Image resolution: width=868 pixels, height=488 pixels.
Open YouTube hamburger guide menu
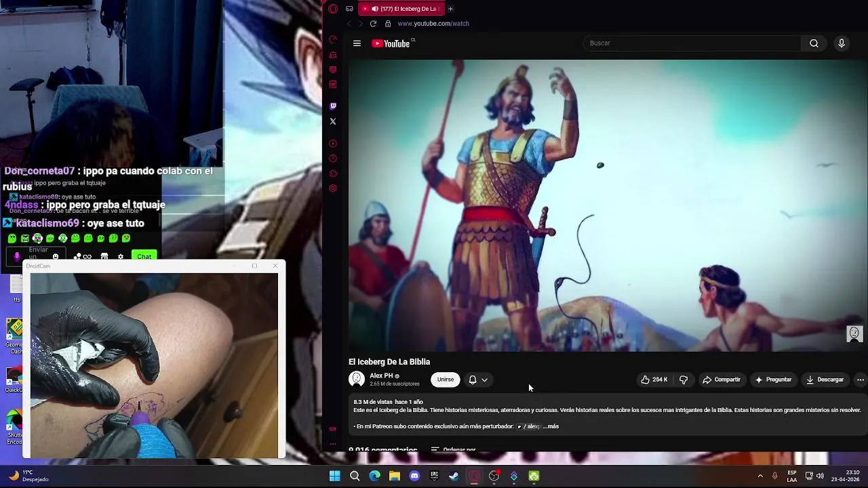click(357, 43)
